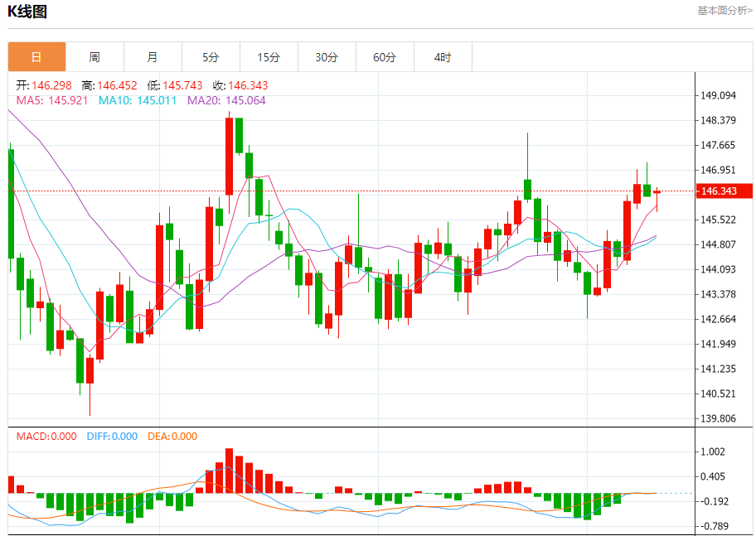Click the 140.521 price axis label

718,394
